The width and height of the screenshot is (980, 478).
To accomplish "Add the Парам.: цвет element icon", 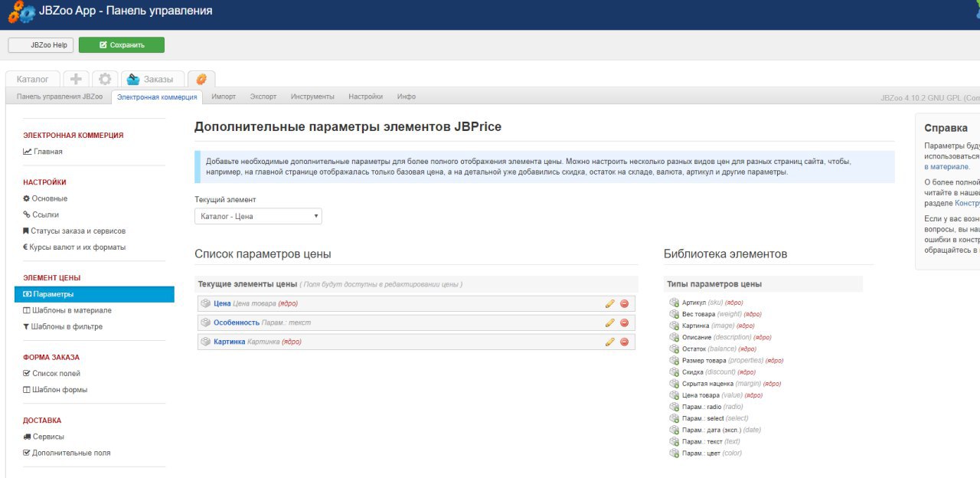I will click(x=674, y=453).
